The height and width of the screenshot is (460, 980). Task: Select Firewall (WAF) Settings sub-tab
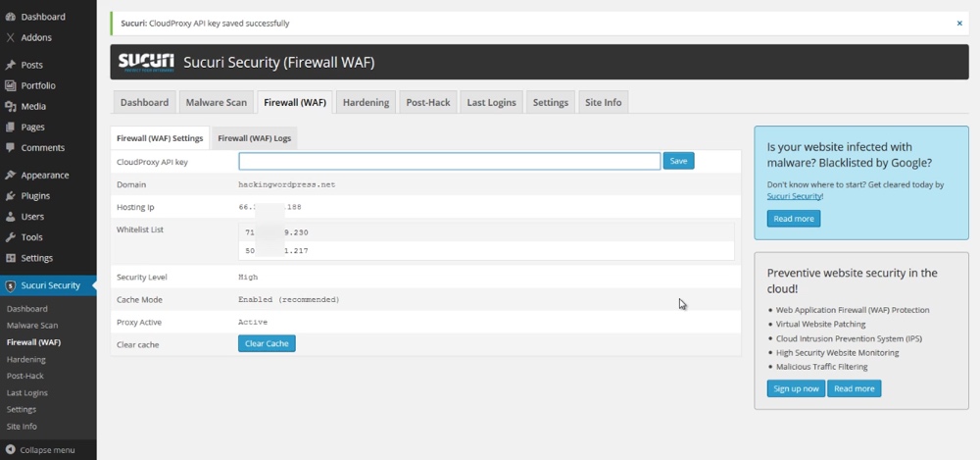[x=160, y=138]
